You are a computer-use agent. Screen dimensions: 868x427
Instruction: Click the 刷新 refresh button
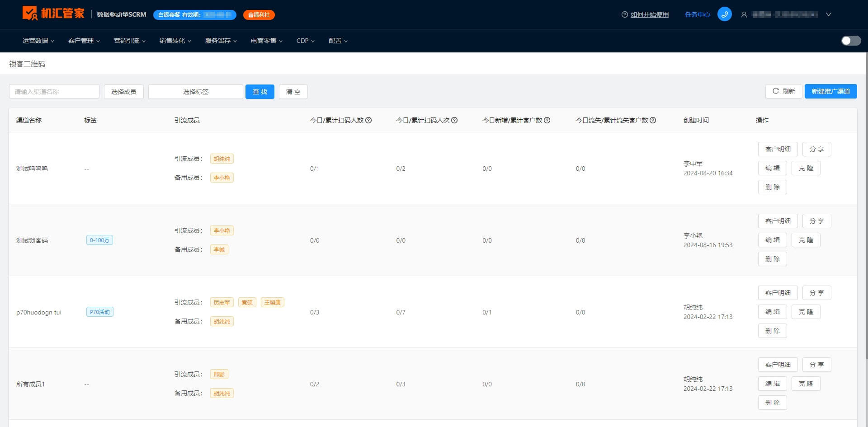pos(784,91)
